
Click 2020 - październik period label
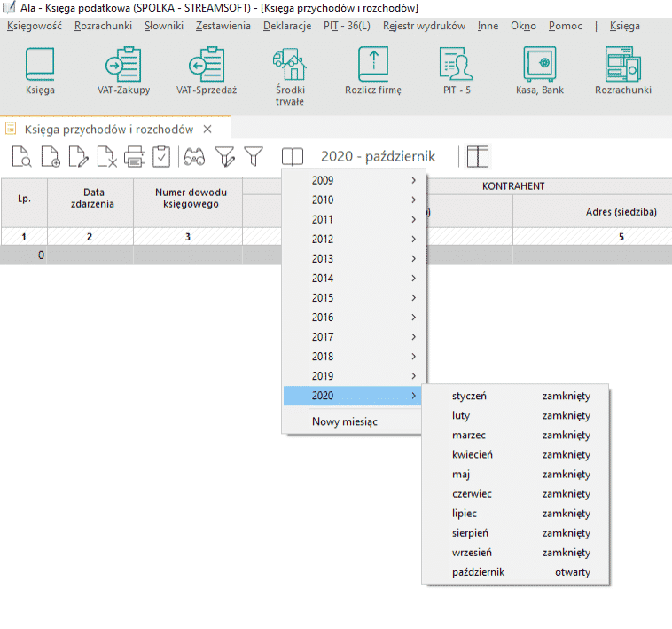coord(378,156)
